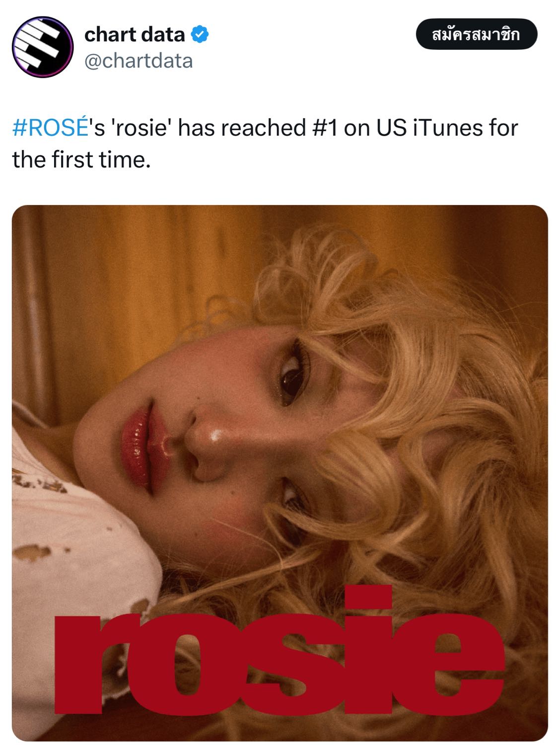Screen dimensions: 560x745
Task: Open the #ROSÉ hashtag link
Action: (x=50, y=128)
